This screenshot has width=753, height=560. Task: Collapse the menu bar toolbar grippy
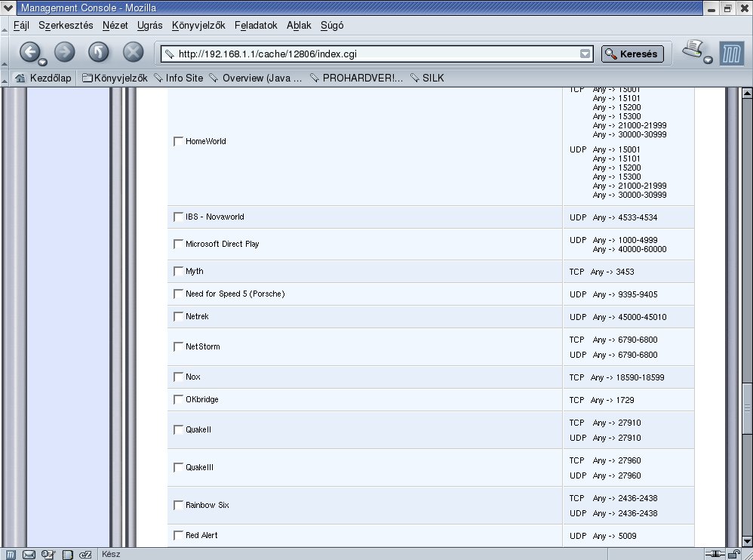coord(5,26)
